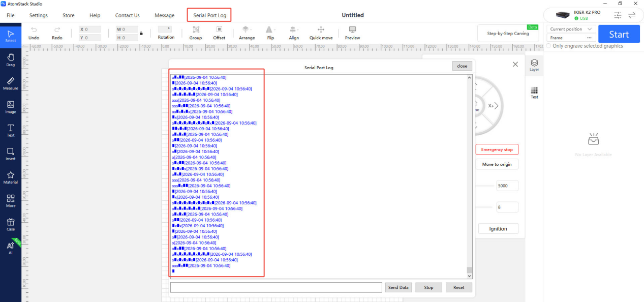
Task: Open Step-by-Step Carving
Action: (x=508, y=34)
